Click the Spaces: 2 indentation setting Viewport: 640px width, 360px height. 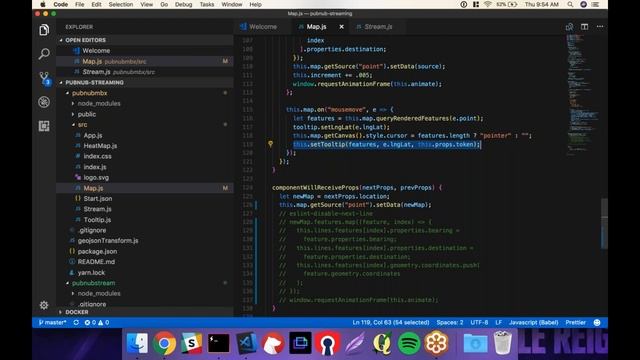pyautogui.click(x=450, y=322)
